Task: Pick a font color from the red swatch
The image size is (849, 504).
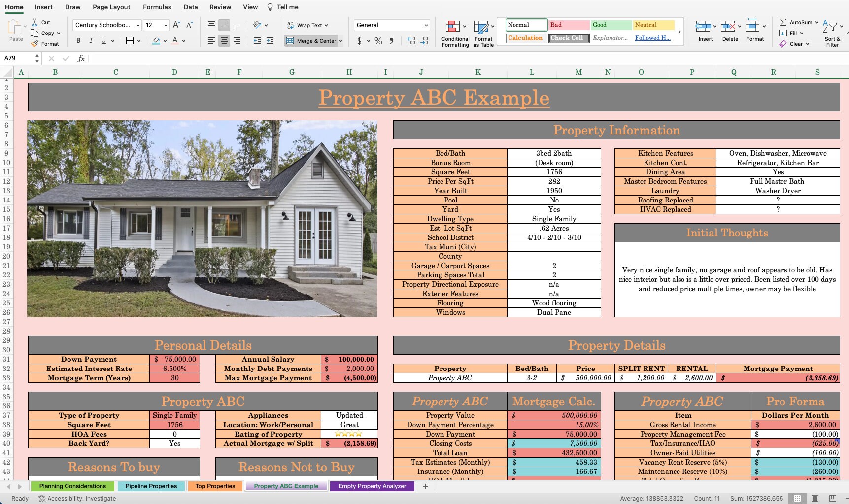Action: (175, 40)
